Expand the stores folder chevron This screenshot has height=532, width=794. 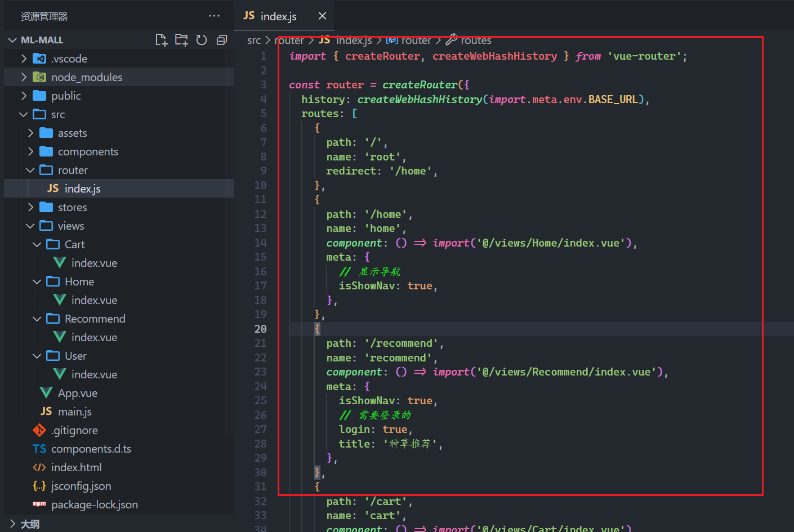30,207
